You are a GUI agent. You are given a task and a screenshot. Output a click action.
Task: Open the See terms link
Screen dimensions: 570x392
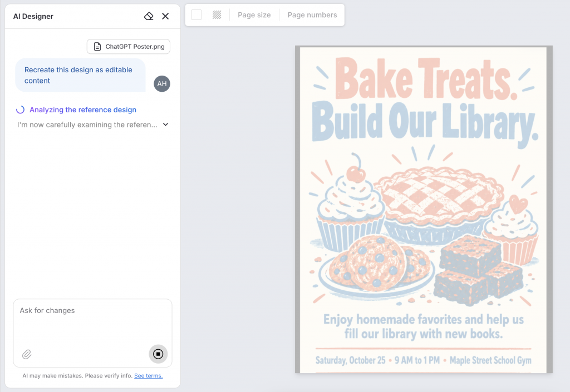148,376
